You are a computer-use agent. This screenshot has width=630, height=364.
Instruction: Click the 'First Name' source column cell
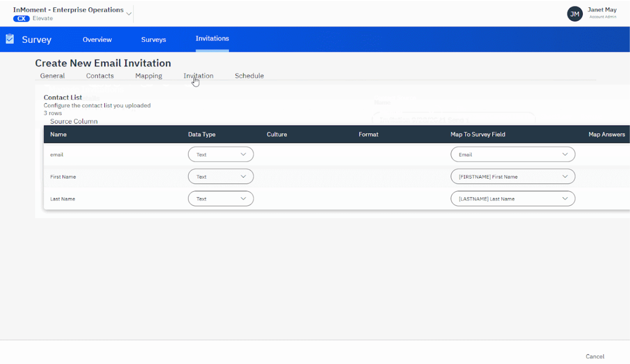point(63,177)
